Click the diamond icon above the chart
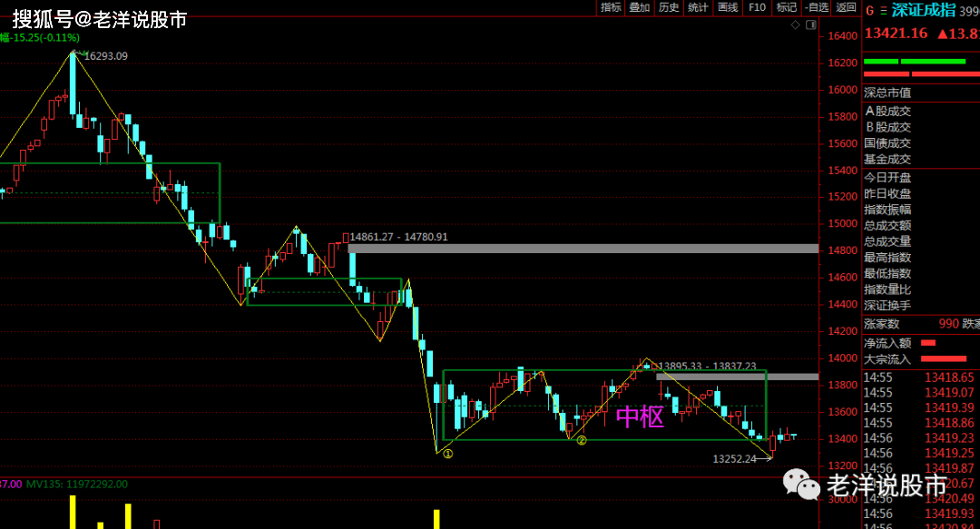 tap(796, 25)
